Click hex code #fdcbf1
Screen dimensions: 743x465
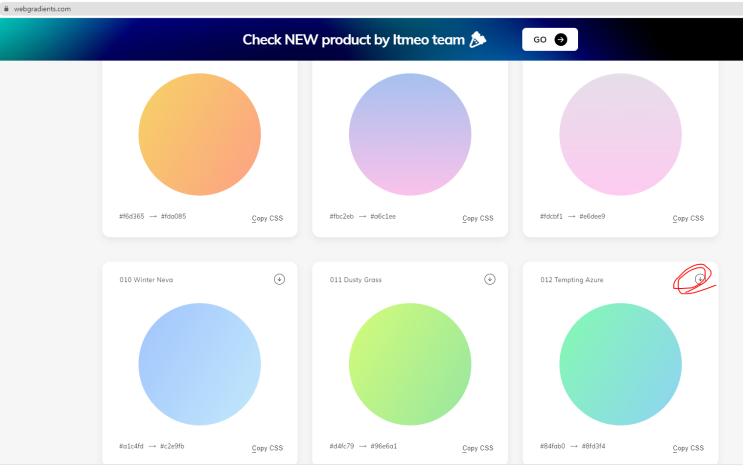551,216
